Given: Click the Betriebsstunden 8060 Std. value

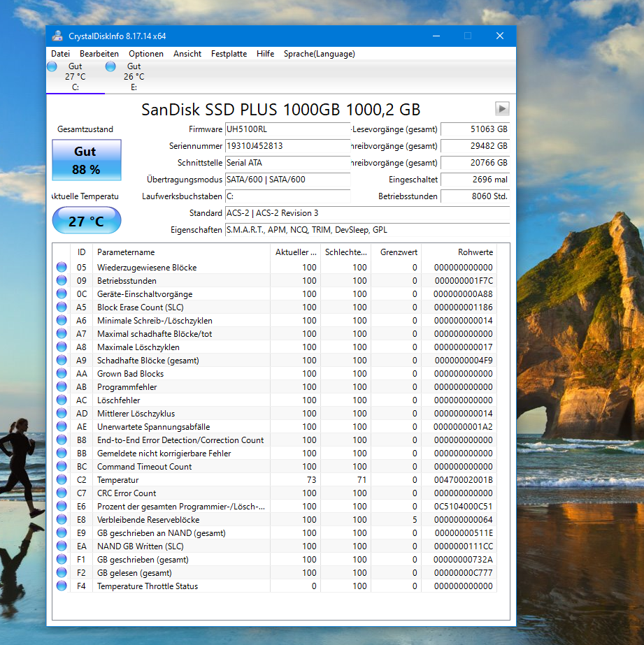Looking at the screenshot, I should (x=475, y=196).
